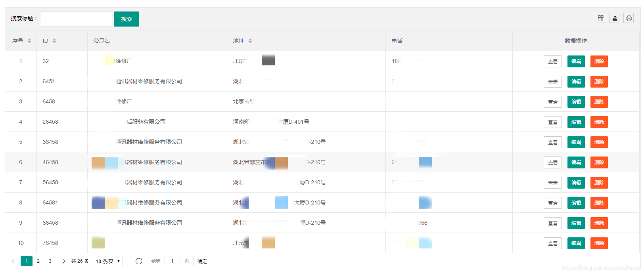Image resolution: width=644 pixels, height=275 pixels.
Task: View the row with ID 76458
Action: point(553,243)
